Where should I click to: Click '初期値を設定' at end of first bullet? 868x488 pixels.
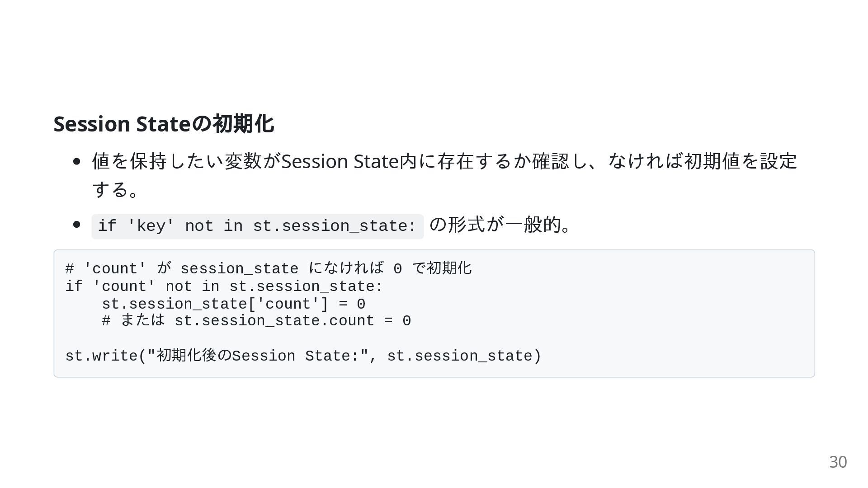741,161
